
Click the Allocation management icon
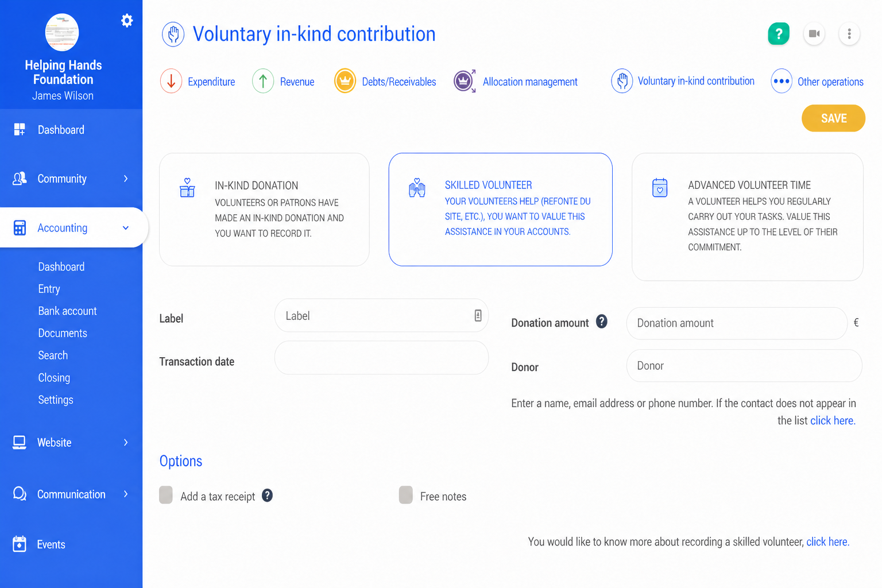465,82
